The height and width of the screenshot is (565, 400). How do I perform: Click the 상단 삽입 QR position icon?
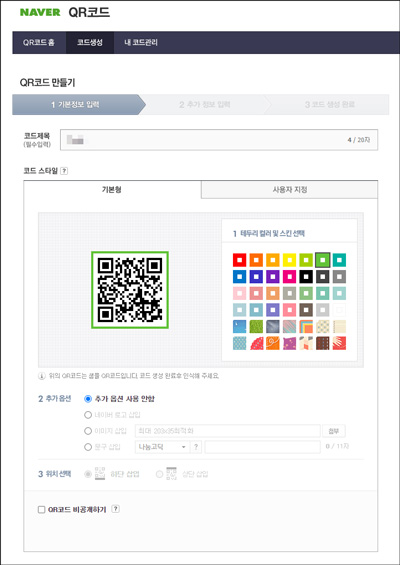(x=172, y=473)
